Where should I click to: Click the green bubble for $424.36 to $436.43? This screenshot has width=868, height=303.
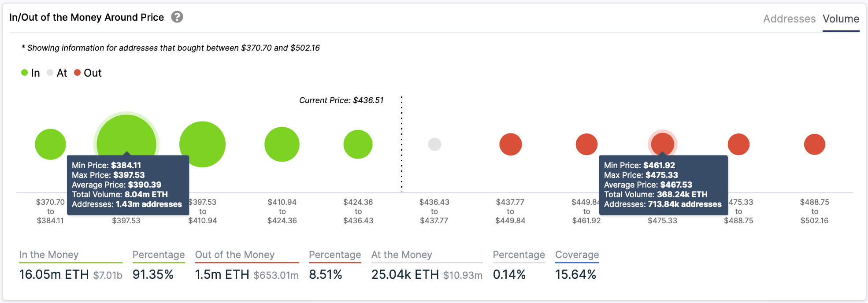pos(358,144)
